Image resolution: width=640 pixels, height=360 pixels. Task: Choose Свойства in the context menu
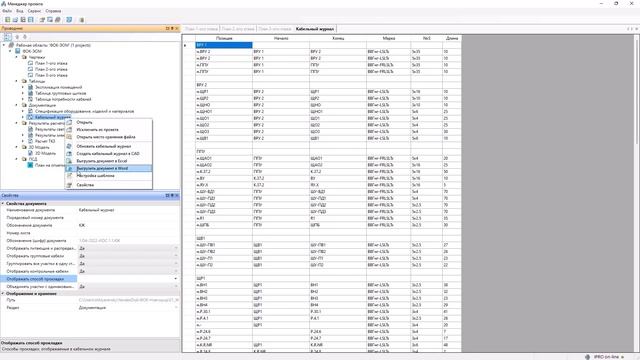(85, 185)
